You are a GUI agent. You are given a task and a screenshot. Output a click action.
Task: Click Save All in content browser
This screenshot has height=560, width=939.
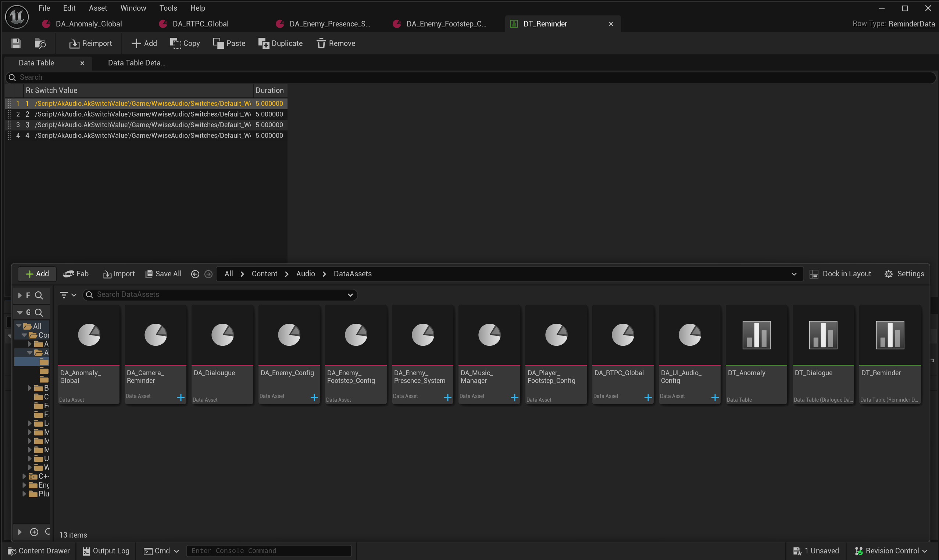[x=164, y=274]
